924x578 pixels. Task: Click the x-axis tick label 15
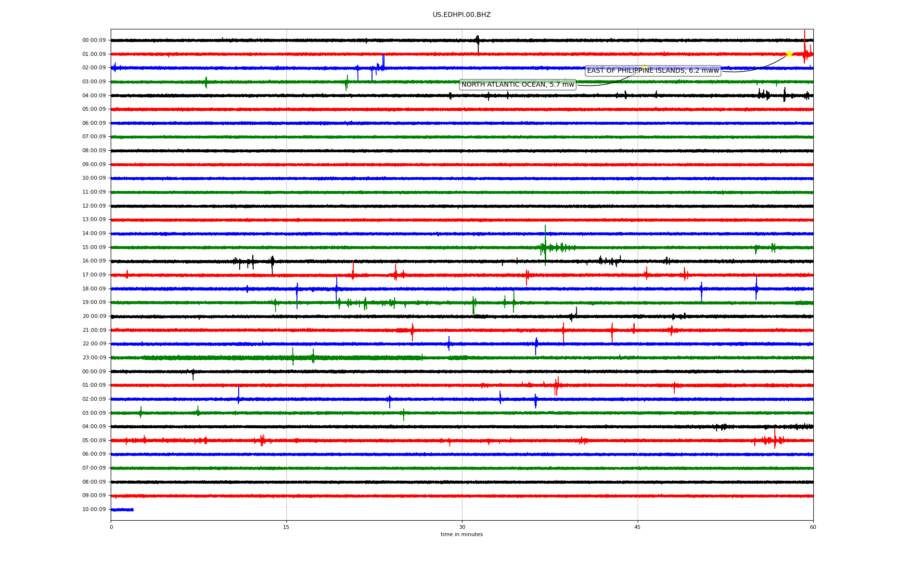click(286, 527)
